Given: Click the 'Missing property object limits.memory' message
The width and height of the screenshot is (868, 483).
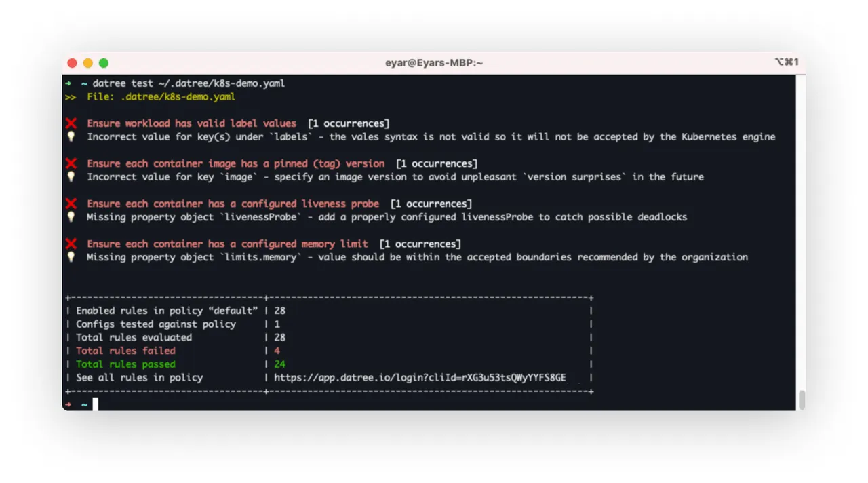Looking at the screenshot, I should pyautogui.click(x=417, y=257).
